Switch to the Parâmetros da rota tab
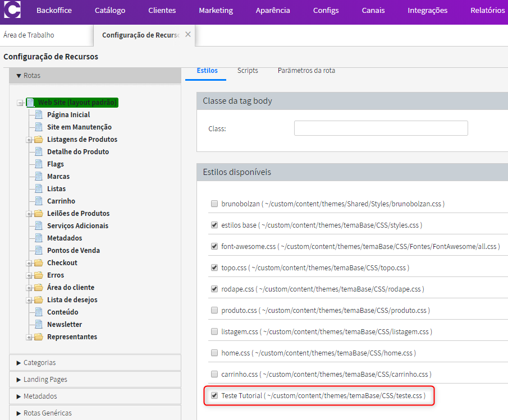This screenshot has height=420, width=508. pyautogui.click(x=306, y=71)
